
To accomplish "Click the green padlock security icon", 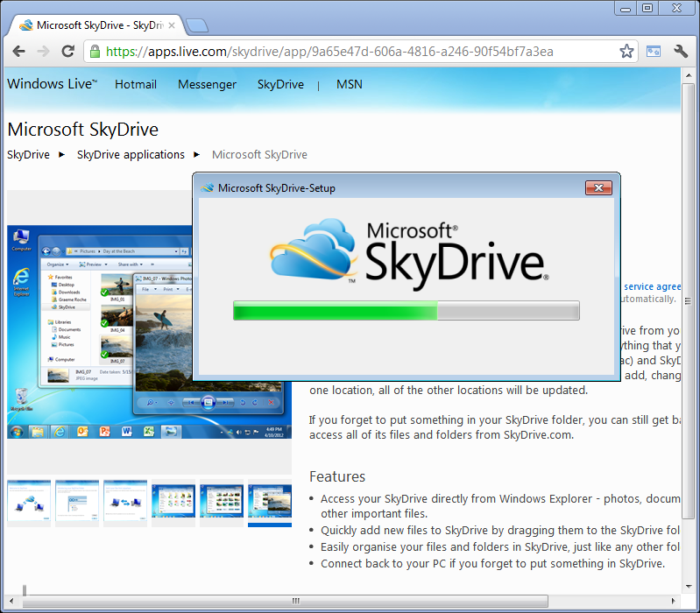I will pyautogui.click(x=95, y=52).
